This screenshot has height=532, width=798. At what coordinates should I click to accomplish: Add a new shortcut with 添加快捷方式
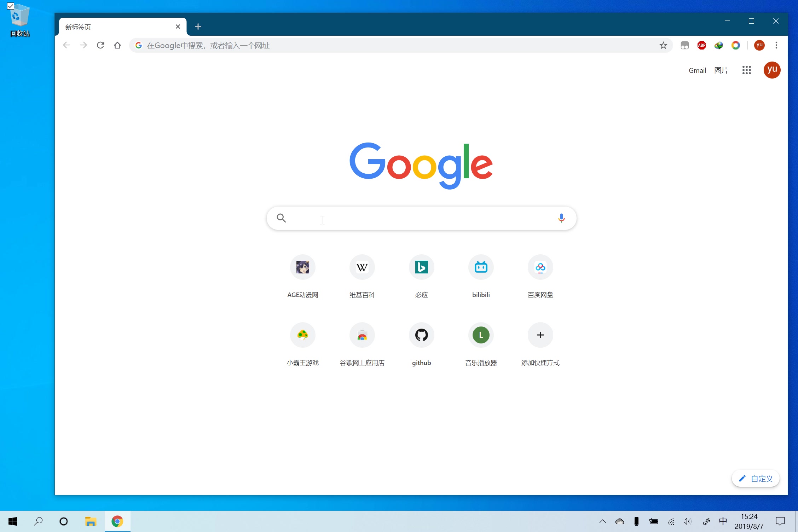[540, 345]
